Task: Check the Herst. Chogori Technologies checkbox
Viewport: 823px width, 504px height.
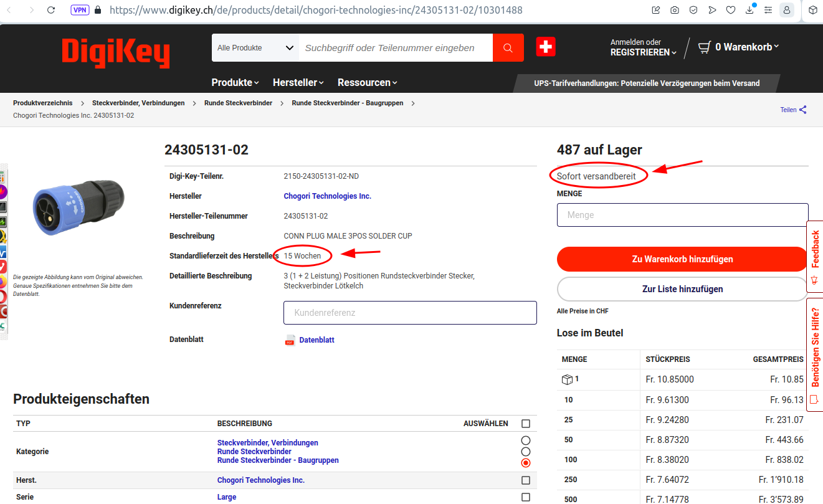Action: click(x=526, y=480)
